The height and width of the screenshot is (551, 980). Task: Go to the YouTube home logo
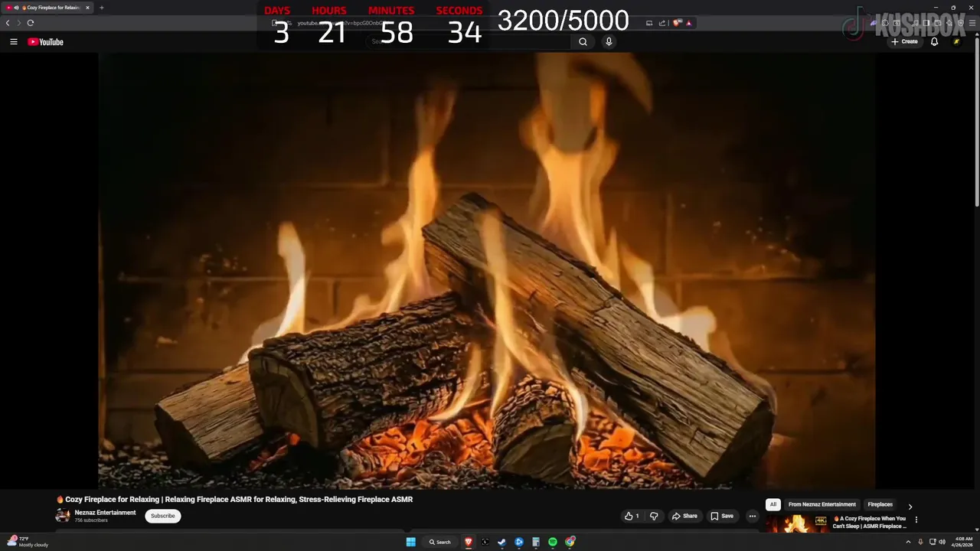(x=45, y=42)
